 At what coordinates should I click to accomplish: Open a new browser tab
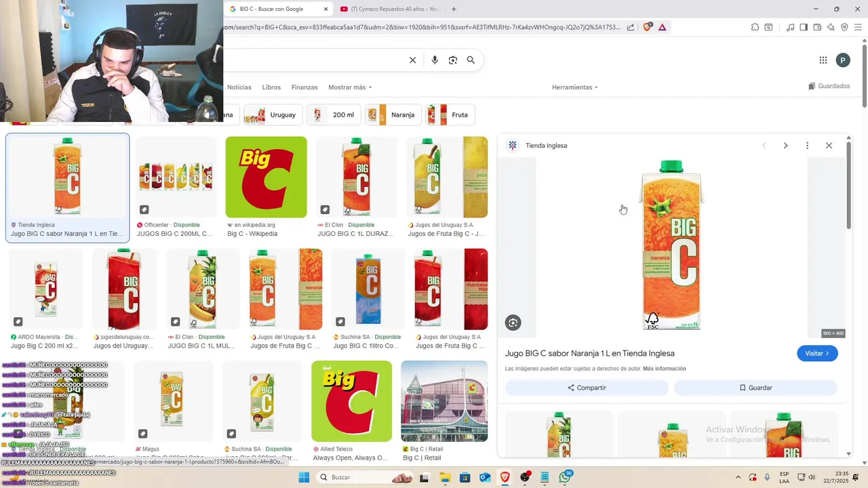click(454, 9)
